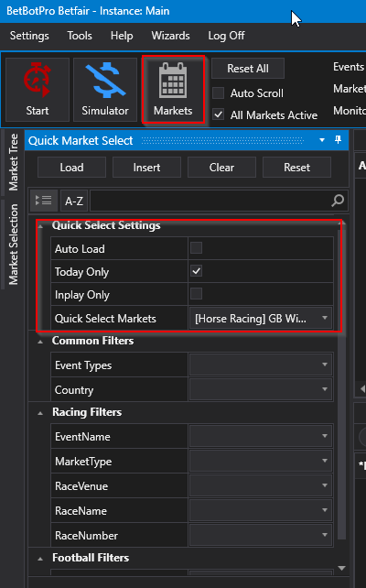Click the Reset All button
Viewport: 366px width, 588px height.
248,69
